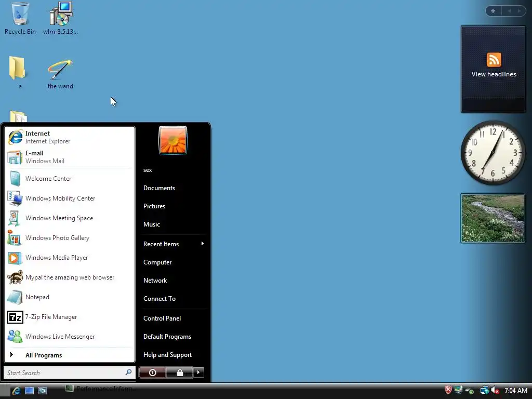Image resolution: width=532 pixels, height=399 pixels.
Task: Click the RSS feed icon in sidebar gadget
Action: 494,60
